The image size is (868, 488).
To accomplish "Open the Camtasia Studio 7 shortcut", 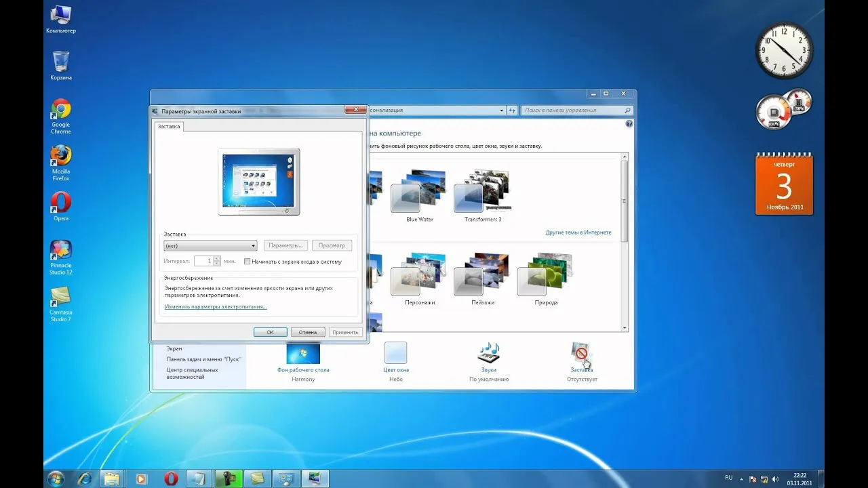I will point(60,304).
